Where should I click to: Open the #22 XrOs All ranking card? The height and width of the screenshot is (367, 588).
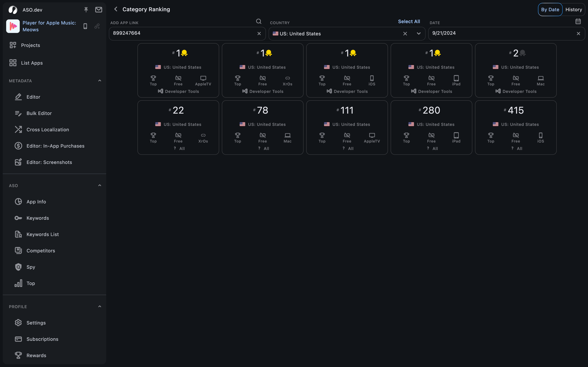[x=178, y=127]
